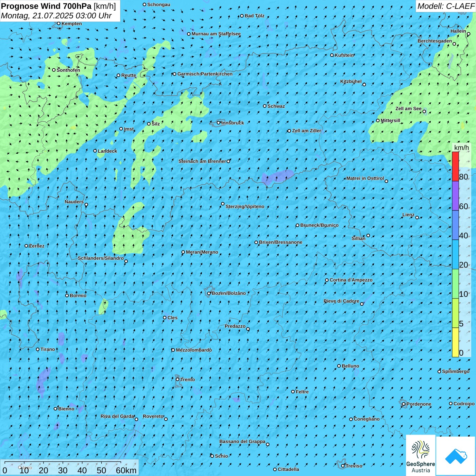This screenshot has width=476, height=476.
Task: Click the 'Pieve di Cadore' label
Action: (x=341, y=301)
